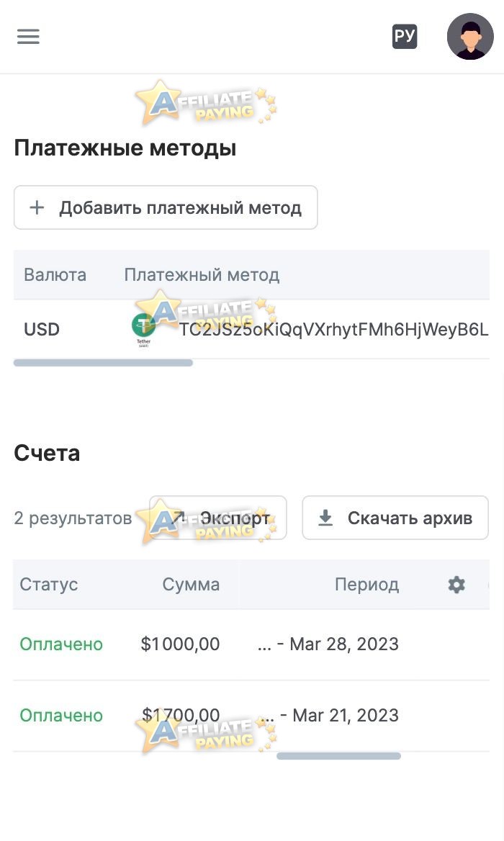The width and height of the screenshot is (504, 841).
Task: Click the invoices table horizontal scrollbar
Action: [x=338, y=756]
